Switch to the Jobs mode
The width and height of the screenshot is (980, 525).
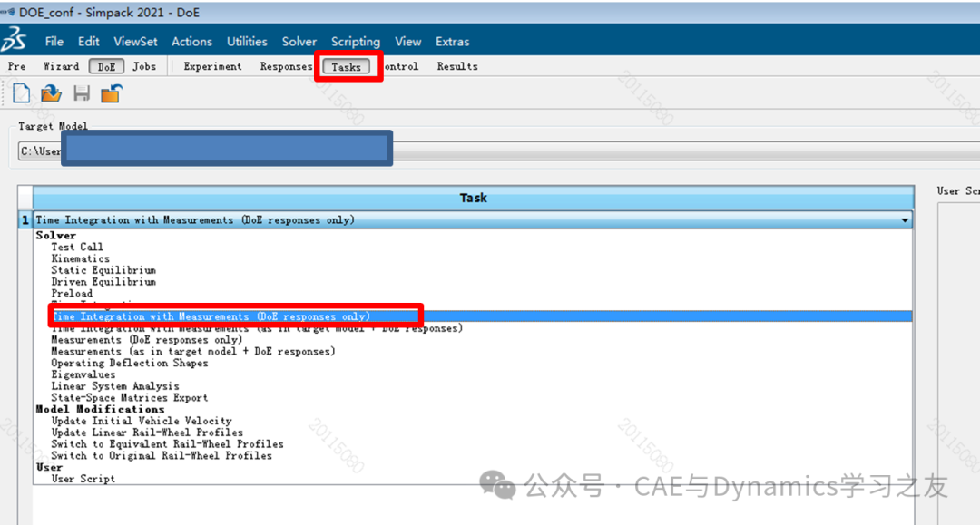click(144, 66)
